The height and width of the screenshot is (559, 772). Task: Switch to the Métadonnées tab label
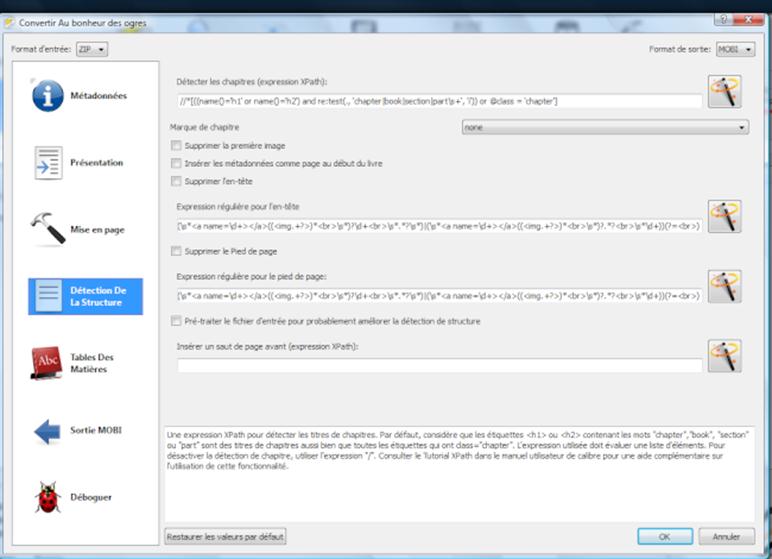tap(98, 96)
